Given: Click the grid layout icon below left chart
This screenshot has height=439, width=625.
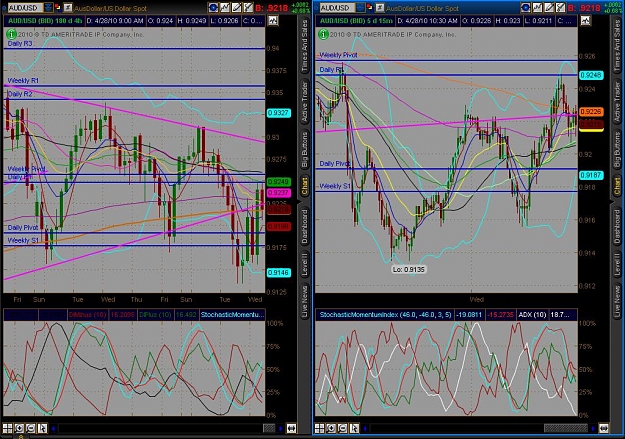Looking at the screenshot, I should 8,428.
